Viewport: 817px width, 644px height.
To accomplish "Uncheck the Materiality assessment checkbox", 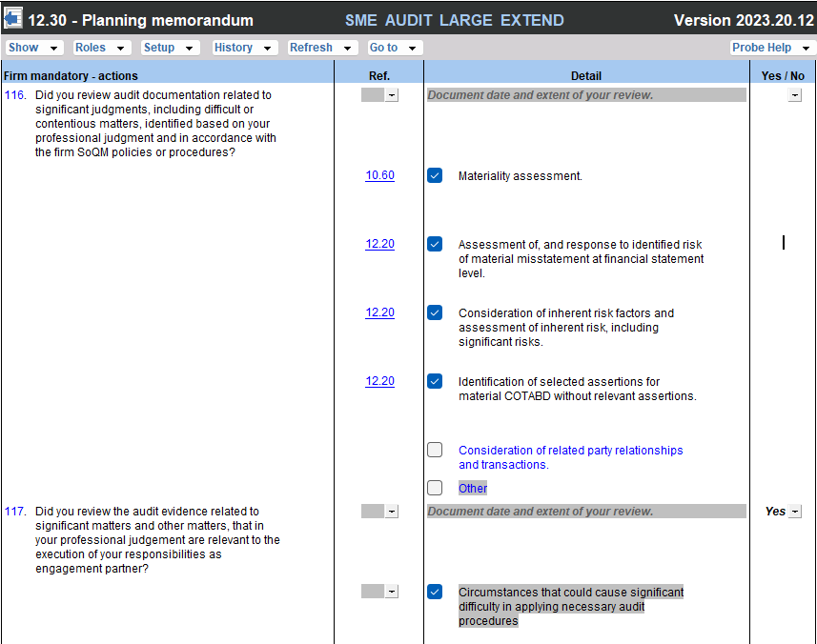I will [435, 175].
